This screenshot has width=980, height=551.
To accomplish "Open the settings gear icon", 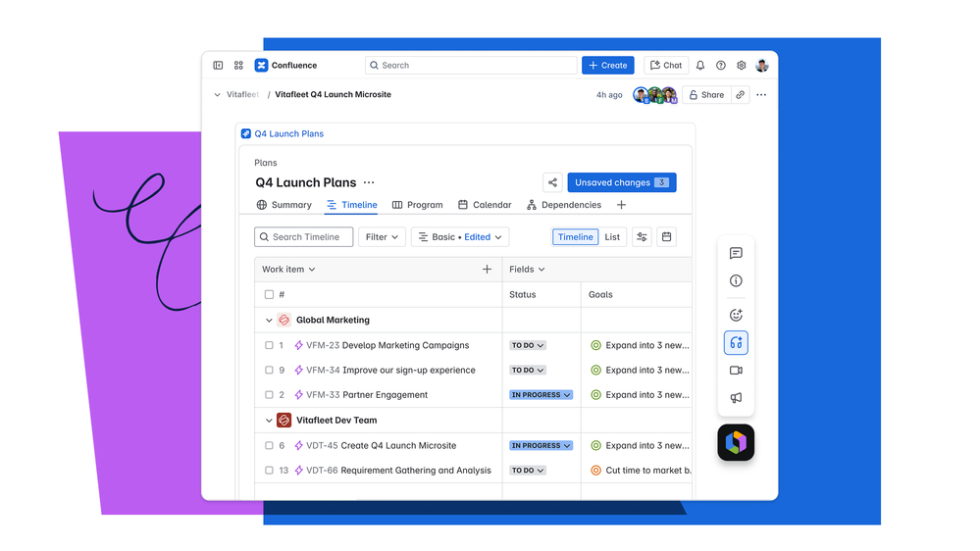I will point(742,65).
